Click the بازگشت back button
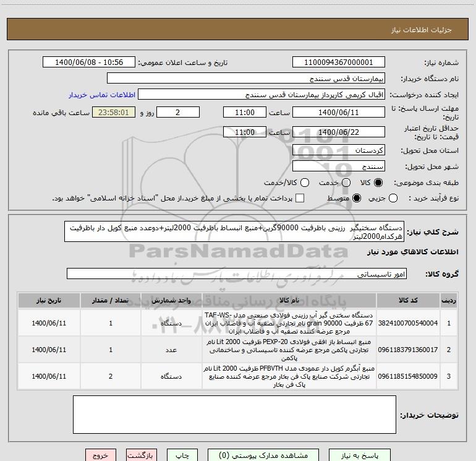 click(141, 455)
